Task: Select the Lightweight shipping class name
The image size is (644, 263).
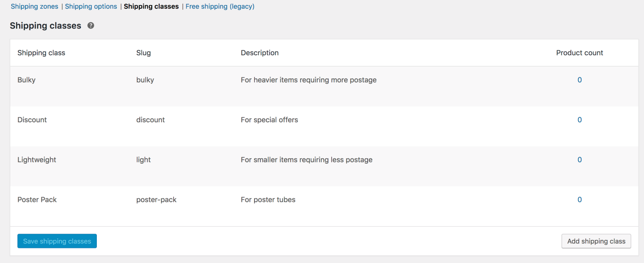Action: (x=37, y=160)
